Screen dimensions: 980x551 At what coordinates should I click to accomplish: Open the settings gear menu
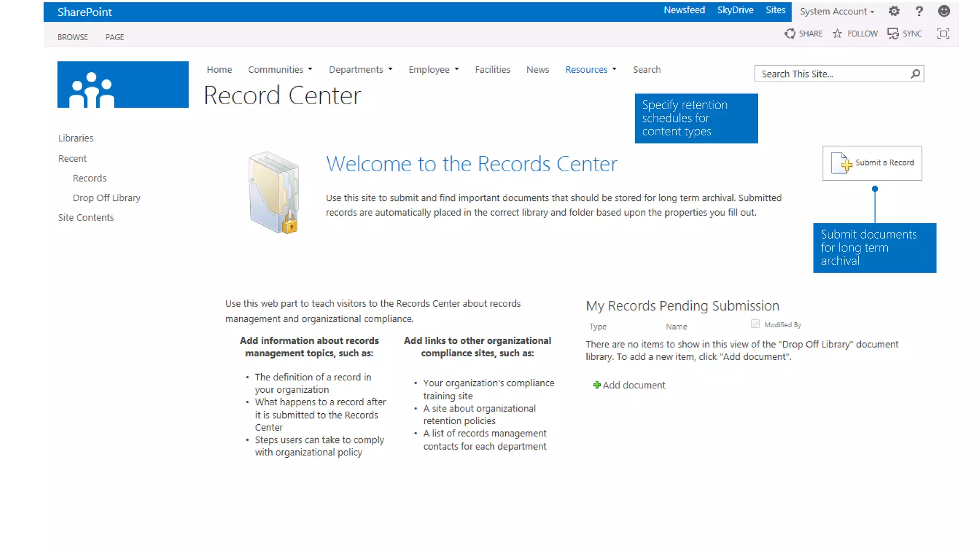(x=894, y=11)
